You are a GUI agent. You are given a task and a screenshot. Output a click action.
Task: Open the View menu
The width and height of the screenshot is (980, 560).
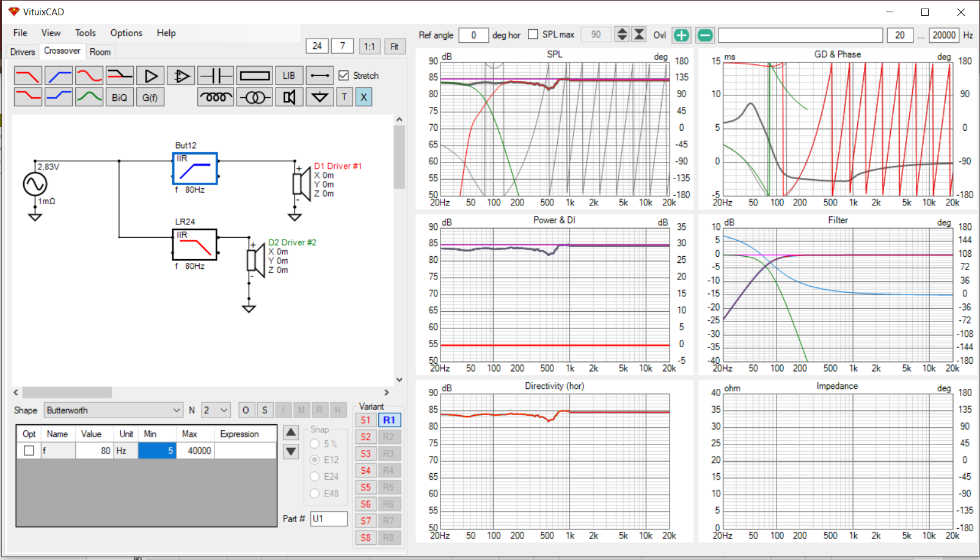[51, 33]
